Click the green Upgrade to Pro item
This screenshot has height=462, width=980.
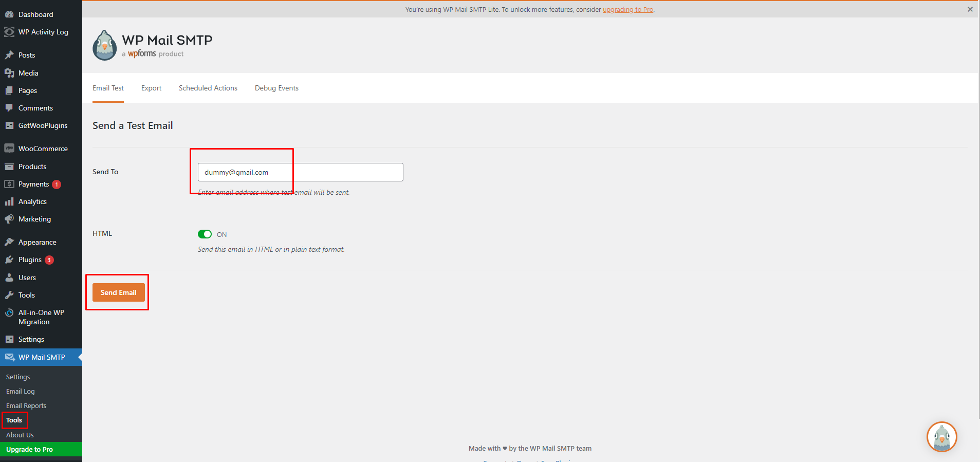[x=30, y=449]
